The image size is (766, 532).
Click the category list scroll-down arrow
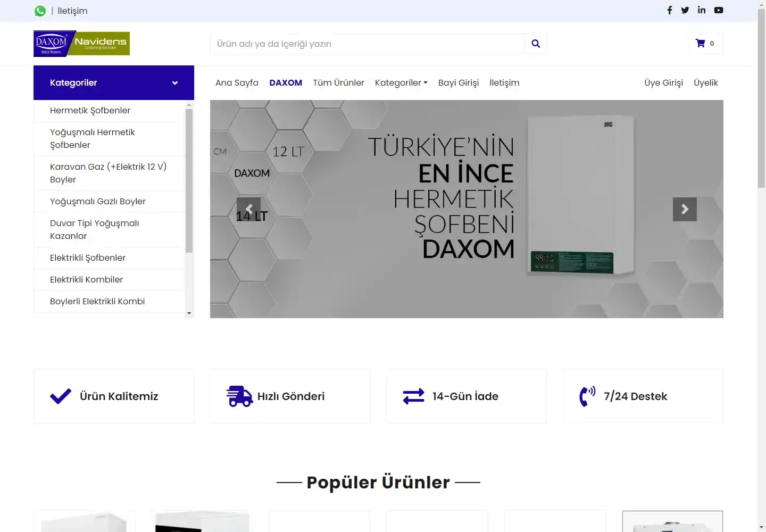(189, 313)
